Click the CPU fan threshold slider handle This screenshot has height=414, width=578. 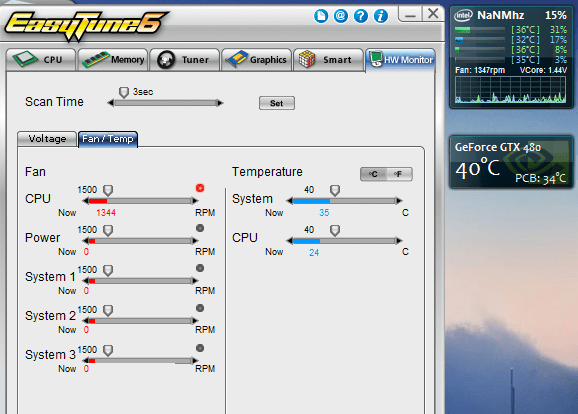108,191
